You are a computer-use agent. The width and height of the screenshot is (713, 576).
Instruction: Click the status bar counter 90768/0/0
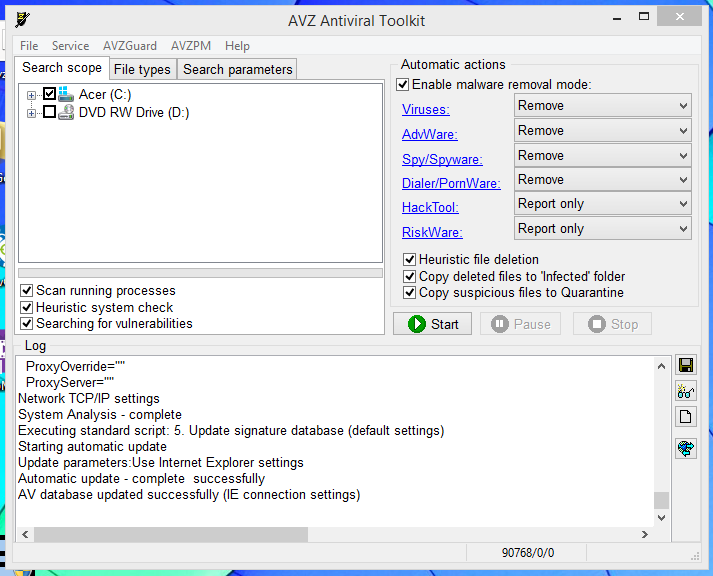click(x=527, y=553)
